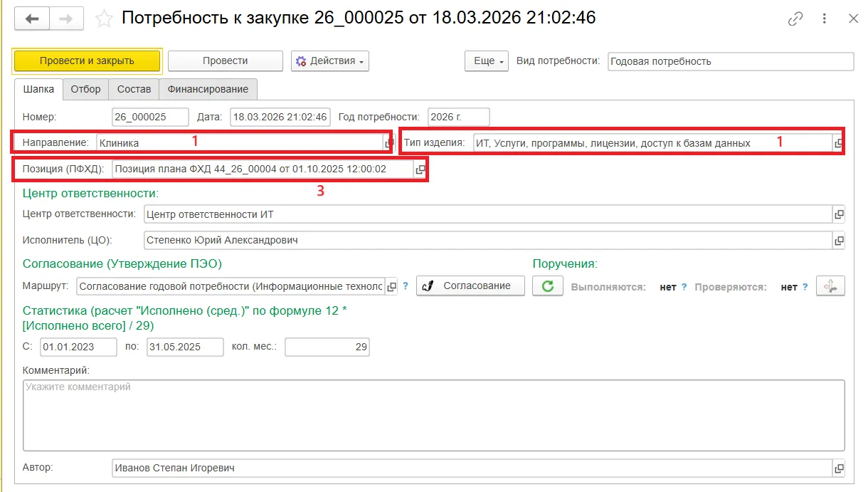868x492 pixels.
Task: Click the Год потребности field
Action: click(458, 117)
